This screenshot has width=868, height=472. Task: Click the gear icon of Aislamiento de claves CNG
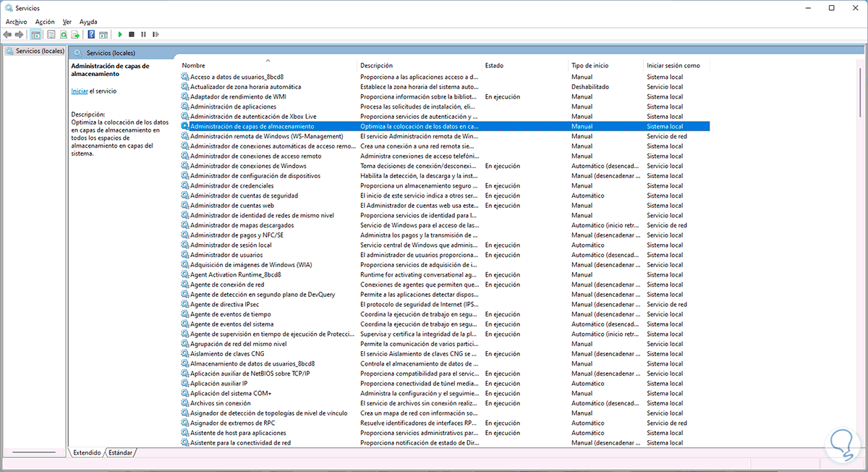(184, 353)
